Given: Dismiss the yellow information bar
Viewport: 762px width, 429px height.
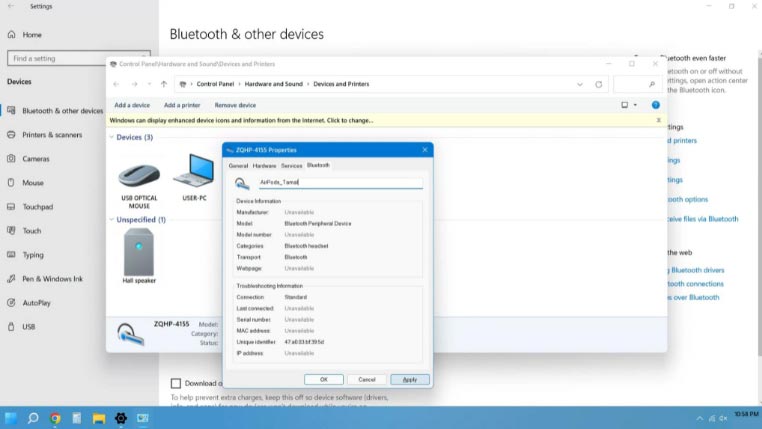Looking at the screenshot, I should click(658, 120).
